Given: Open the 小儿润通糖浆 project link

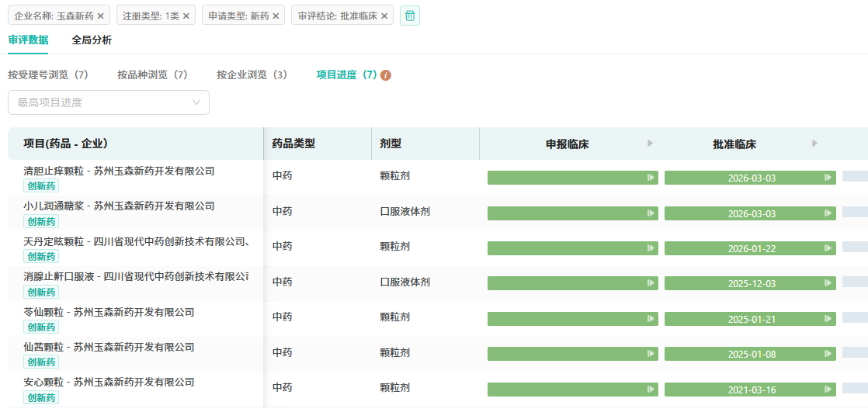Looking at the screenshot, I should pyautogui.click(x=119, y=206).
